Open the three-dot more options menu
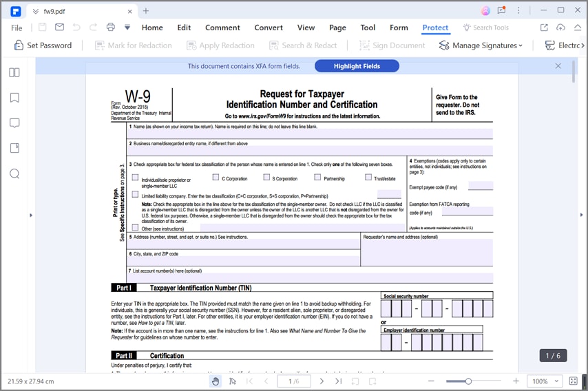Image resolution: width=588 pixels, height=391 pixels. (518, 10)
